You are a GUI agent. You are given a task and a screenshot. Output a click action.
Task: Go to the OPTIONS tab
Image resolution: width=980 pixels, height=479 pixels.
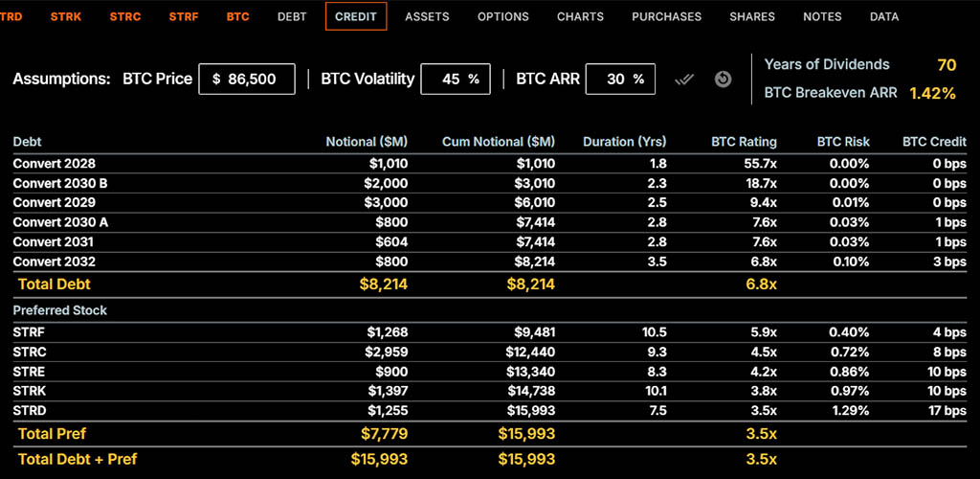click(x=502, y=16)
